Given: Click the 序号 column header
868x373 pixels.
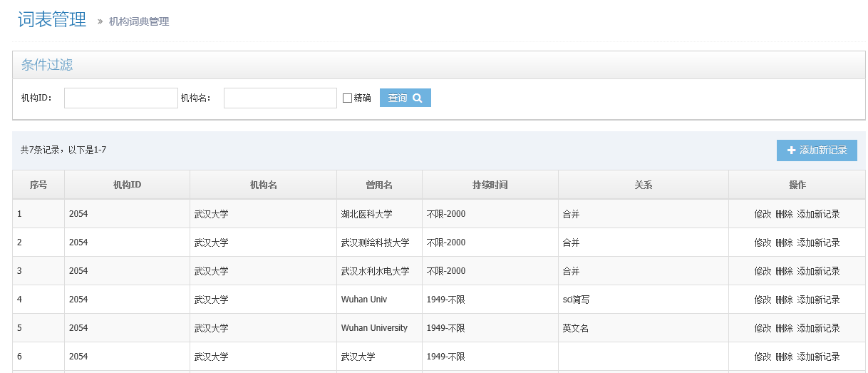Looking at the screenshot, I should (38, 185).
